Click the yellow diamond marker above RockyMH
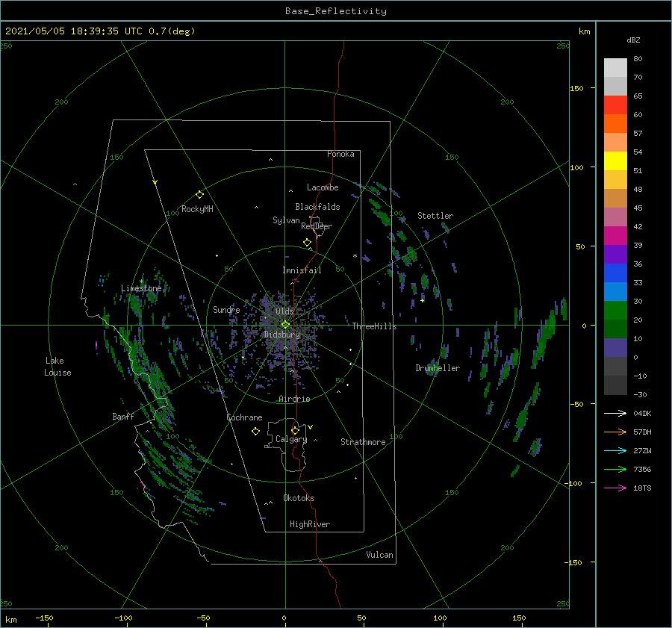This screenshot has width=672, height=628. 199,195
